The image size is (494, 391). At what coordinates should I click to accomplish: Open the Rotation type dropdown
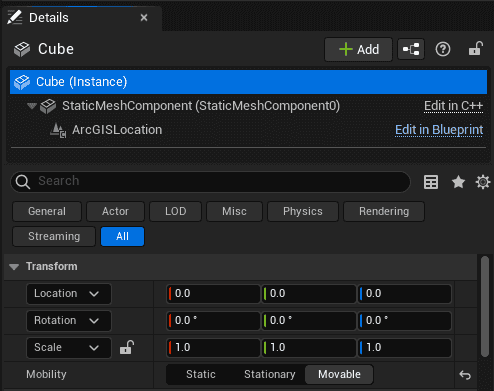[x=69, y=321]
